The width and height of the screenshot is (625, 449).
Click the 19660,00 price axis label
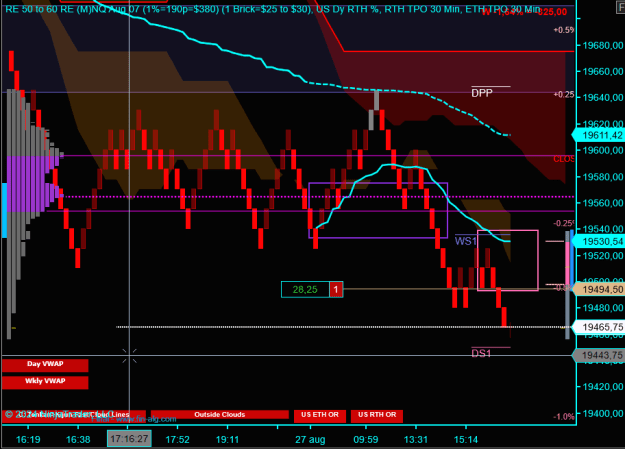click(603, 72)
